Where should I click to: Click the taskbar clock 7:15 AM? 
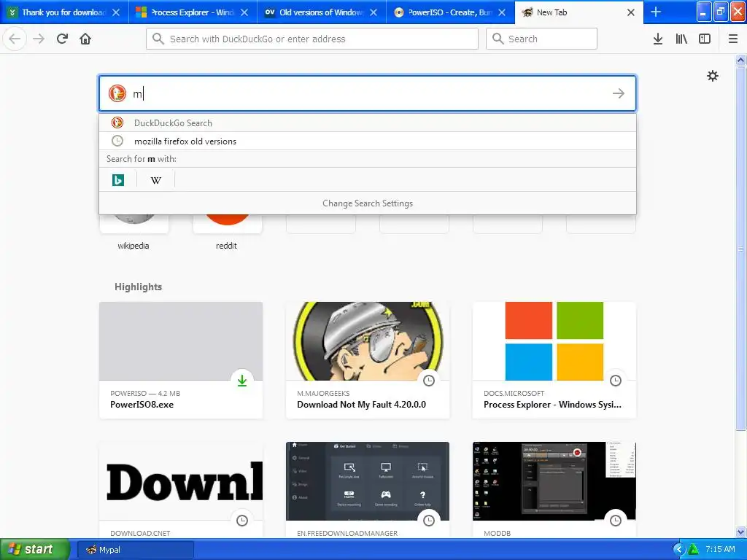720,550
